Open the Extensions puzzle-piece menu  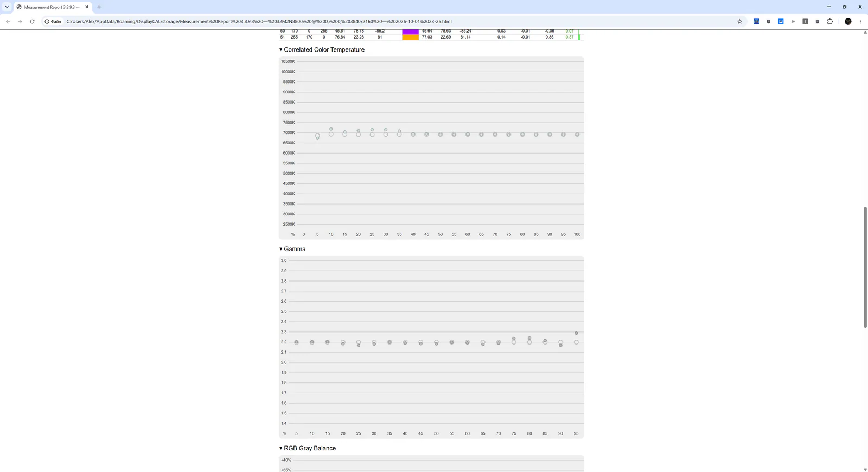click(830, 22)
